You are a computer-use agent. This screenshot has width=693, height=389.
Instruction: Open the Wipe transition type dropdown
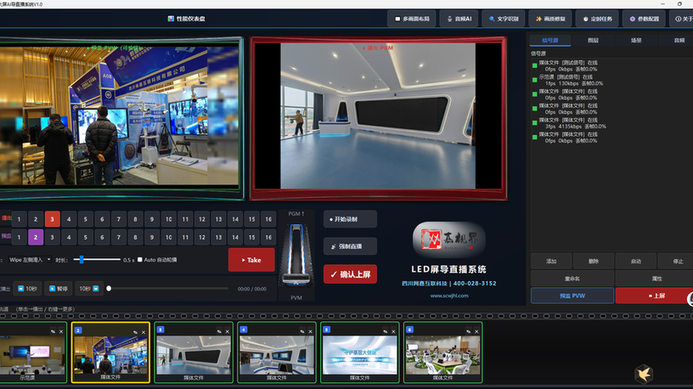pyautogui.click(x=30, y=259)
